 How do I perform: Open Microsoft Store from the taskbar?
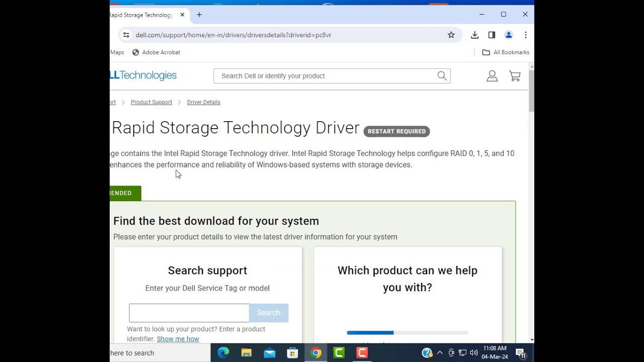[x=292, y=353]
